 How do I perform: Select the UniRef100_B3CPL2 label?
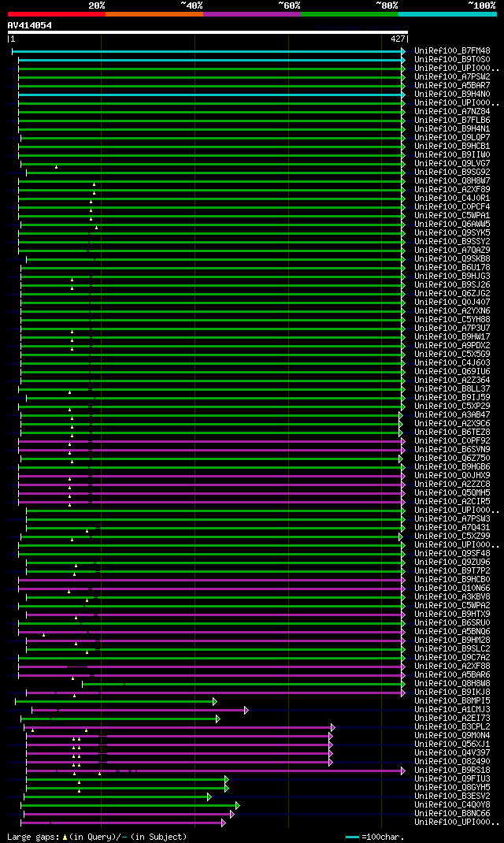pos(452,727)
